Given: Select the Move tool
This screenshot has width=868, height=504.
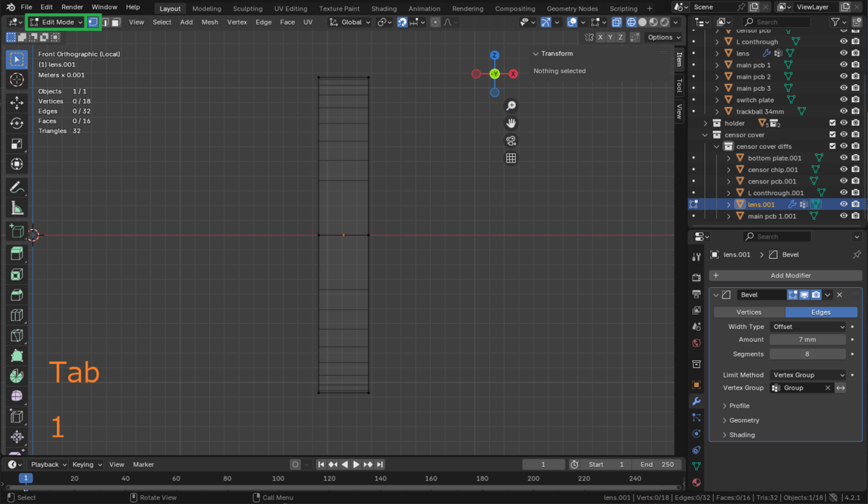Looking at the screenshot, I should [x=17, y=103].
